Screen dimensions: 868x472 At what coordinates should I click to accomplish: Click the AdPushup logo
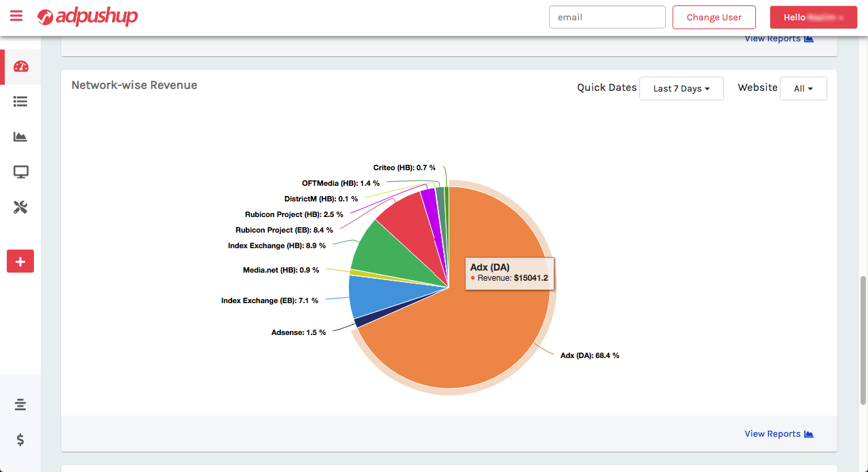pyautogui.click(x=88, y=17)
